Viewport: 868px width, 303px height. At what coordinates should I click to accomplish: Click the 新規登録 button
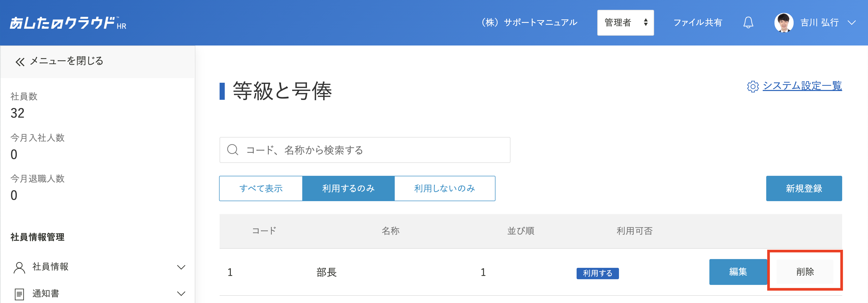[804, 188]
